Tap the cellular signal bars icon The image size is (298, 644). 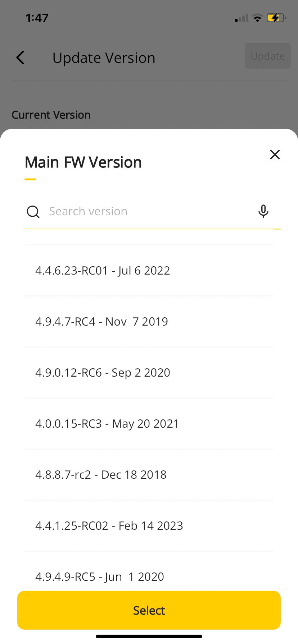[241, 18]
